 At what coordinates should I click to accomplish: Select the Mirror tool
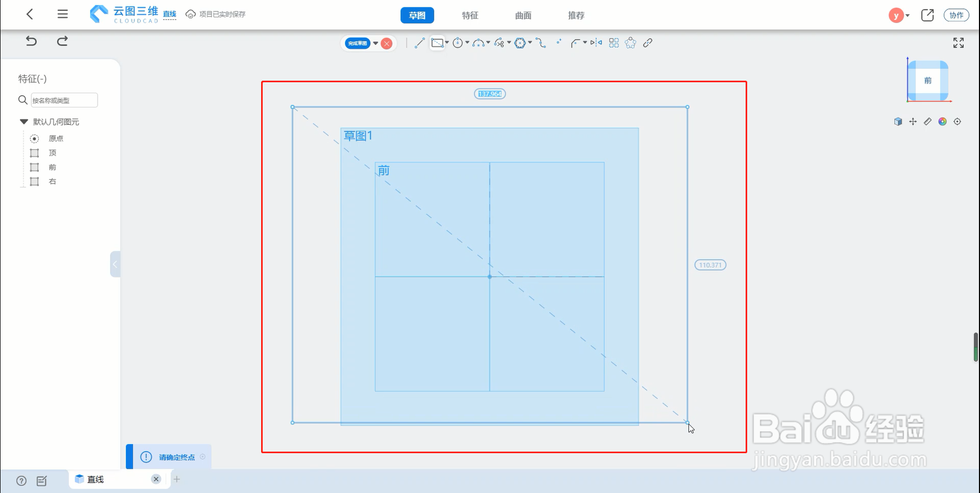point(596,43)
